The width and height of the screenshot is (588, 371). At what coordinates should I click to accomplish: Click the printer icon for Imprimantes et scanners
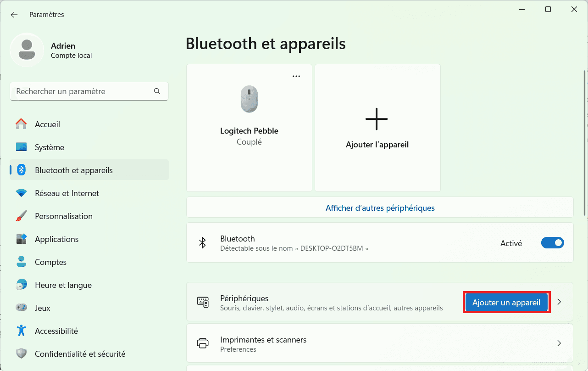pyautogui.click(x=203, y=343)
